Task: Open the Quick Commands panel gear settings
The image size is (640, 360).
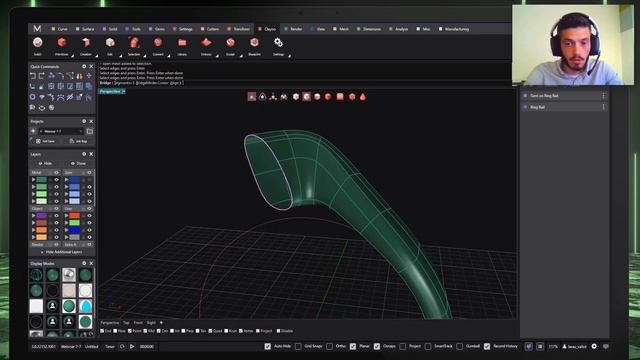Action: [x=84, y=67]
